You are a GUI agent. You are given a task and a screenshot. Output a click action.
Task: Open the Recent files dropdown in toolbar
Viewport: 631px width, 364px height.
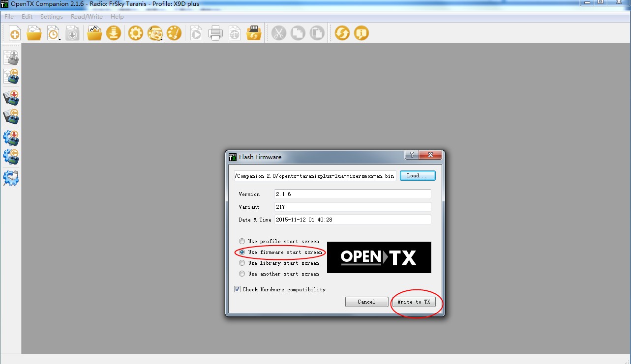pyautogui.click(x=53, y=33)
